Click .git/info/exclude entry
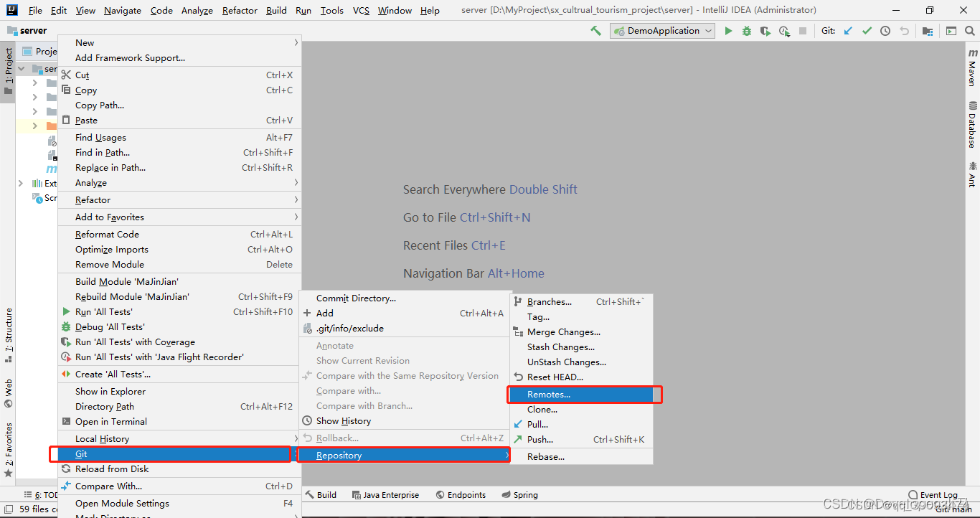The height and width of the screenshot is (518, 980). coord(404,329)
